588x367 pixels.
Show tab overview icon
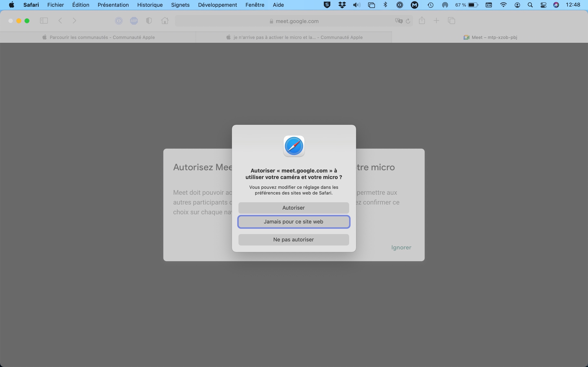click(451, 21)
